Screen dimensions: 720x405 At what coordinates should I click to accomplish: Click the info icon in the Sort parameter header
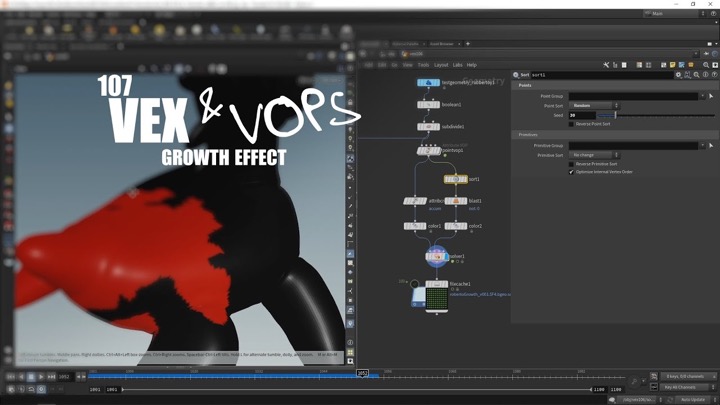(x=706, y=75)
